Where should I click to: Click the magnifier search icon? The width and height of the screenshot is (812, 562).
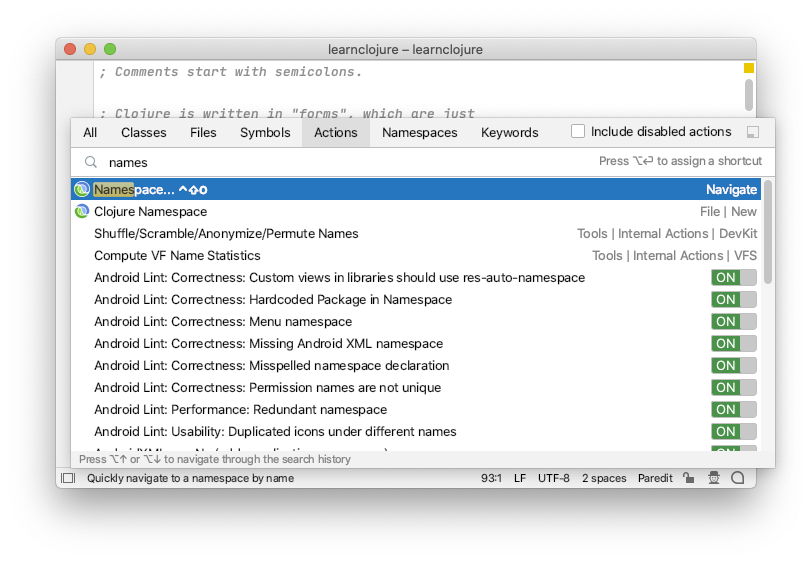91,162
